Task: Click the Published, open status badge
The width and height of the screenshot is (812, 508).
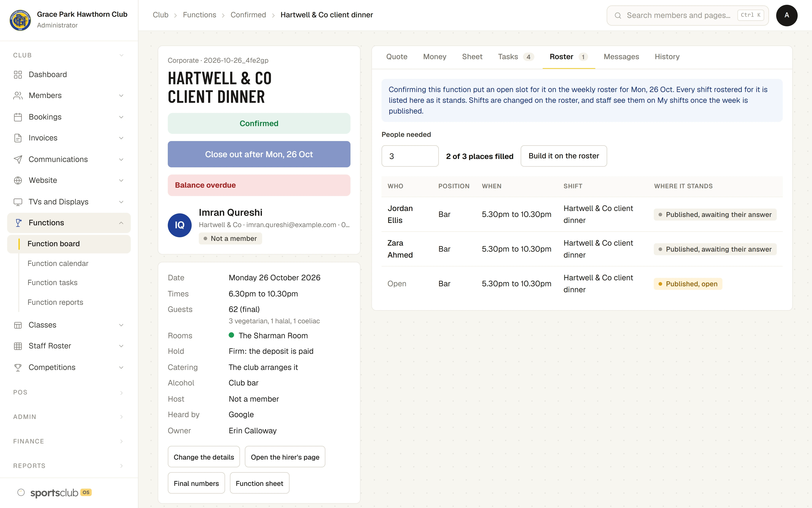Action: click(688, 284)
